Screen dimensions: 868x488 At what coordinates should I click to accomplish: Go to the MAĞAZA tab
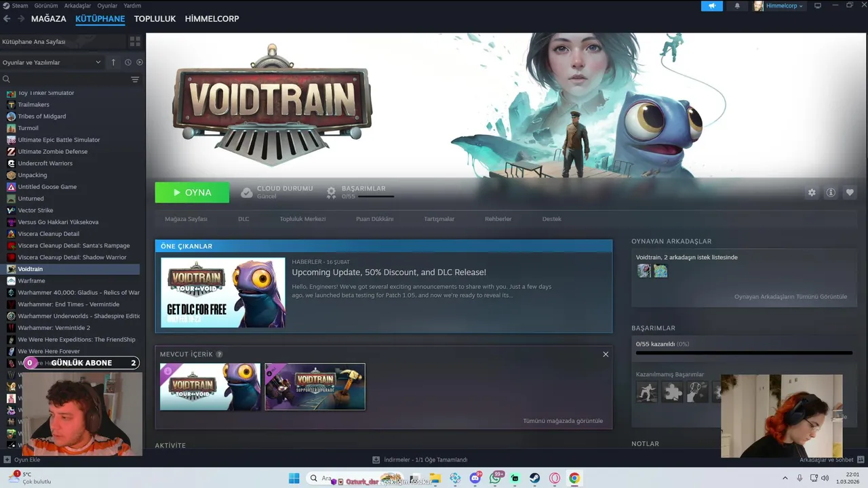click(49, 19)
